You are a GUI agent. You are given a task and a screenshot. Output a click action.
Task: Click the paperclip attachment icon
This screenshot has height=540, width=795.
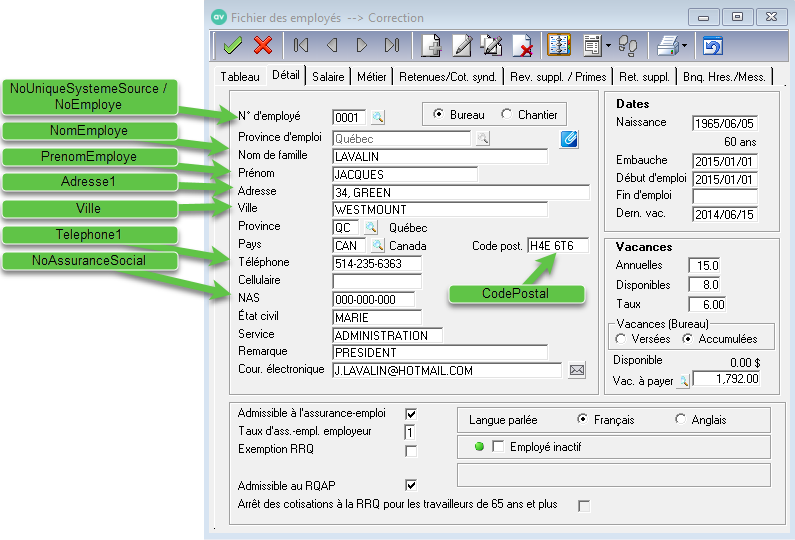click(569, 139)
